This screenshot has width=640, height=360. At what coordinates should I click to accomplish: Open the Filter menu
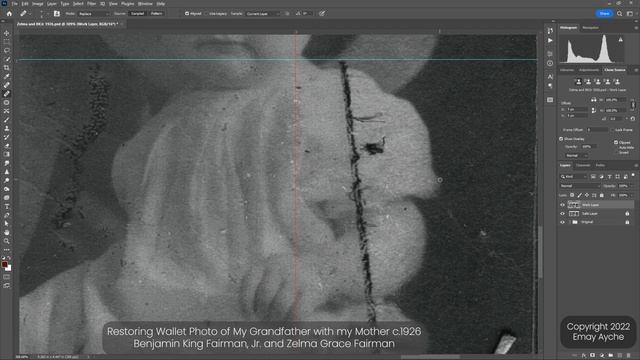[91, 4]
